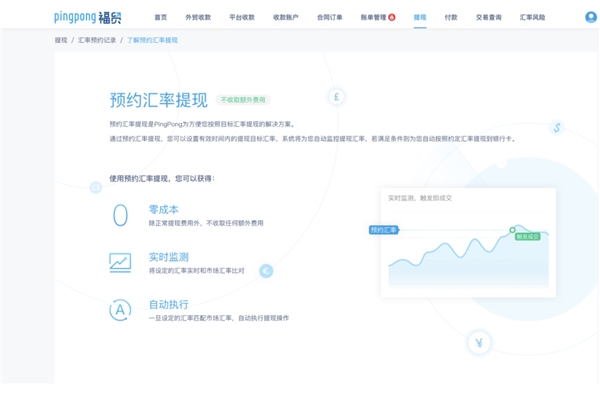Open 收款账户 navigation item

click(285, 17)
